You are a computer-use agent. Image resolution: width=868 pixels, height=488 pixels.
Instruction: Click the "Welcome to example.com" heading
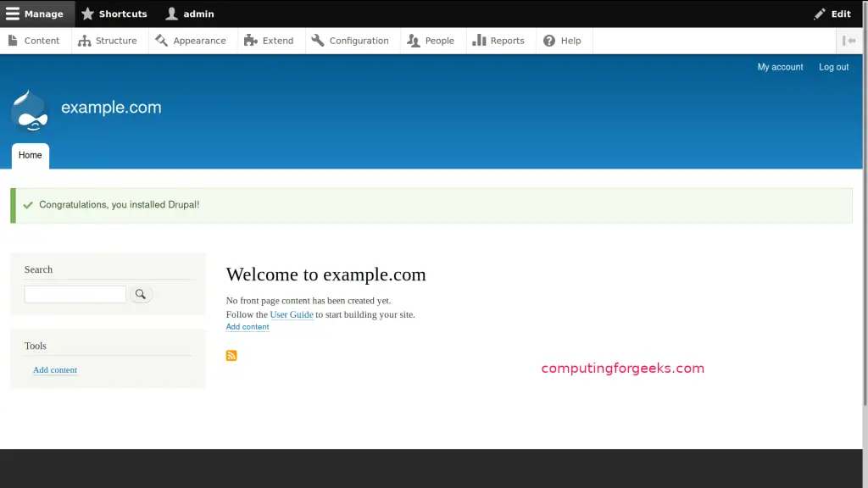(326, 274)
